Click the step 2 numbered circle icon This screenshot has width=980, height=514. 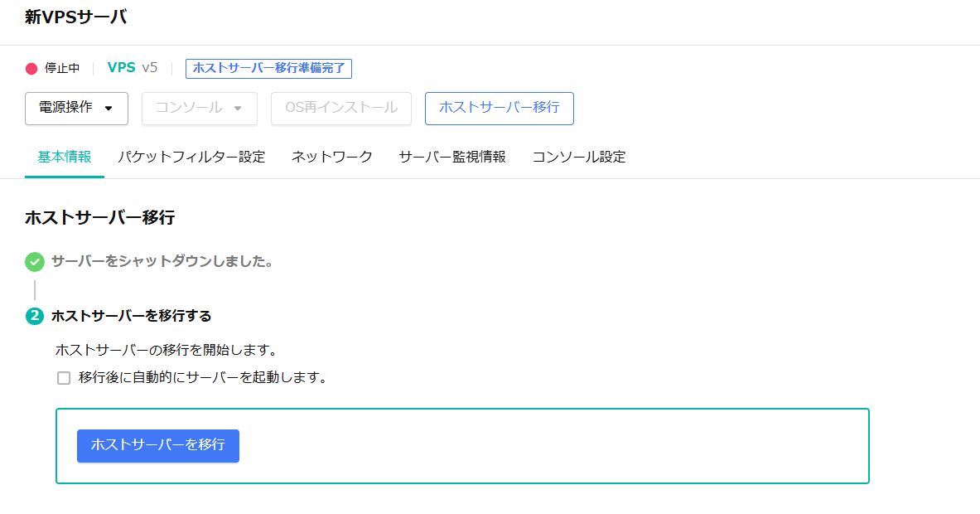tap(34, 316)
